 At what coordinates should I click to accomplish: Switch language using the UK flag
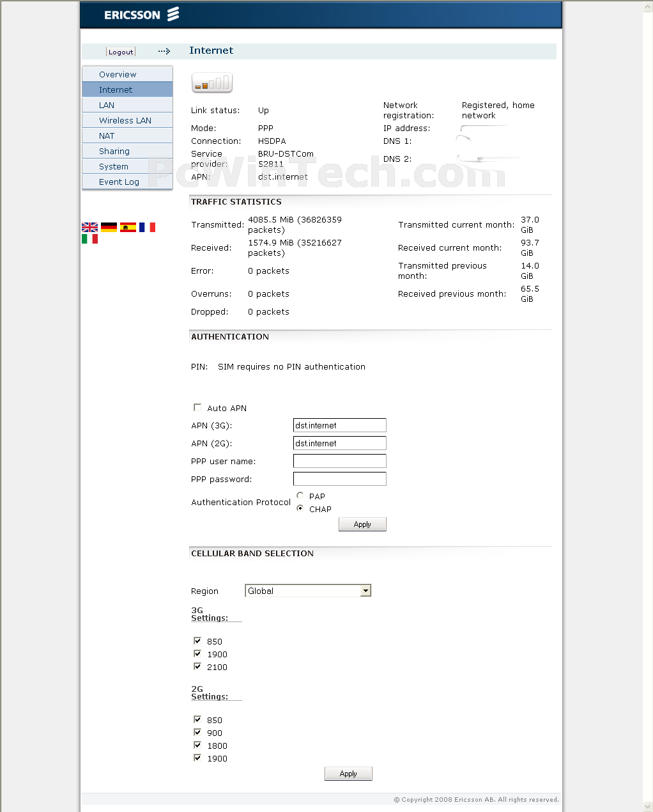click(x=90, y=227)
